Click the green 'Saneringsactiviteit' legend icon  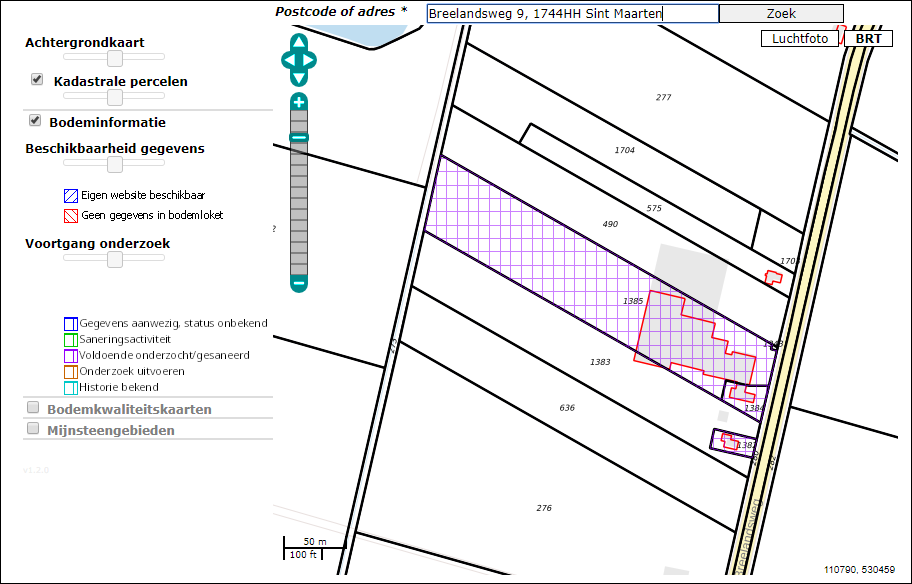coord(70,339)
